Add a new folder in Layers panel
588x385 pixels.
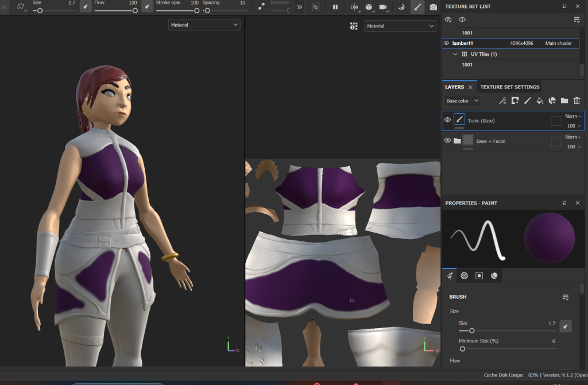pyautogui.click(x=564, y=101)
